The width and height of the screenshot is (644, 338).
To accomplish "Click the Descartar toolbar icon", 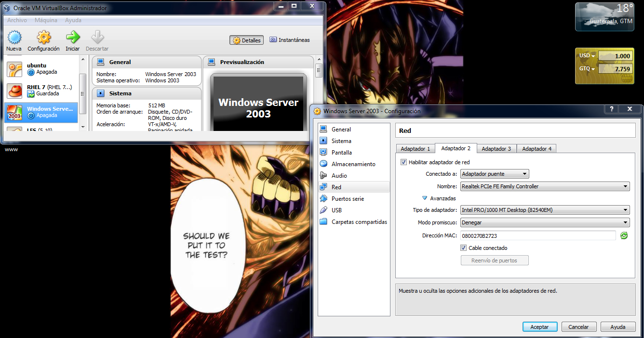I will [97, 38].
